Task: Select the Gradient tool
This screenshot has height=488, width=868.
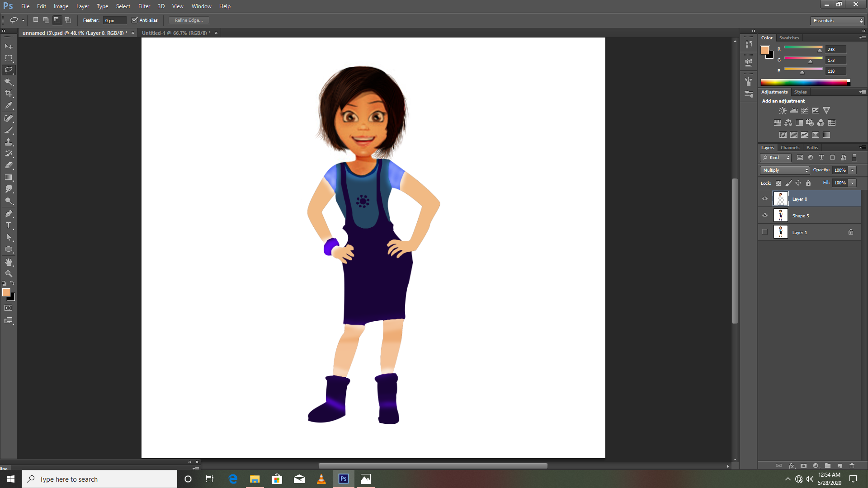Action: 9,177
